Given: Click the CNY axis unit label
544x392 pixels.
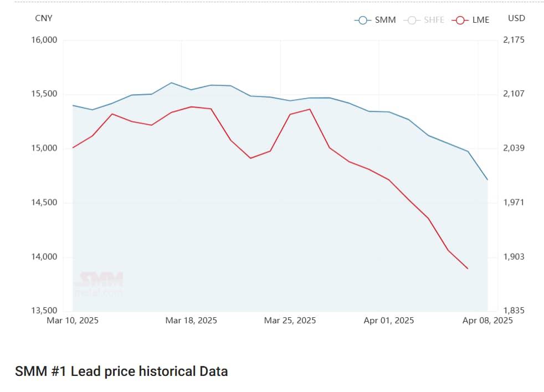Looking at the screenshot, I should pos(44,18).
